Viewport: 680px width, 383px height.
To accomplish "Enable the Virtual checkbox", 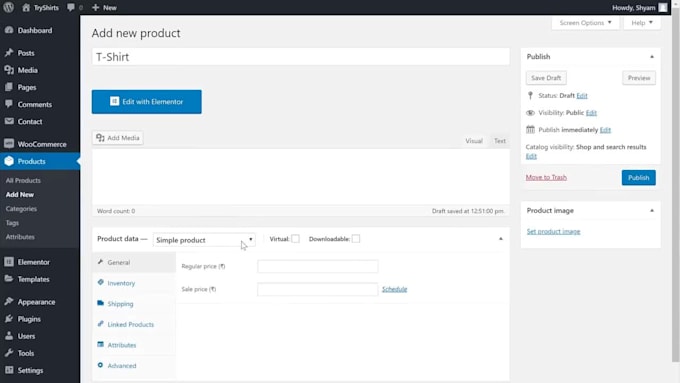I will 295,239.
